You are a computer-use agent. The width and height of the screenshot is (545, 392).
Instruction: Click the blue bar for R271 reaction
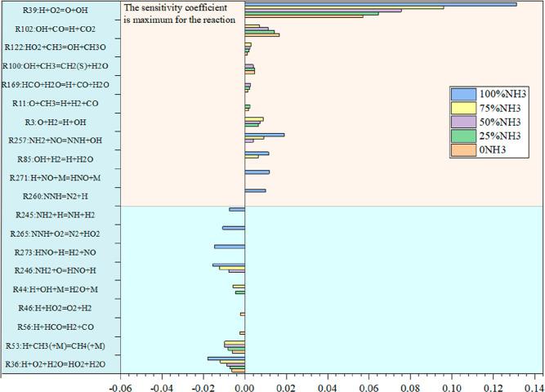(257, 172)
